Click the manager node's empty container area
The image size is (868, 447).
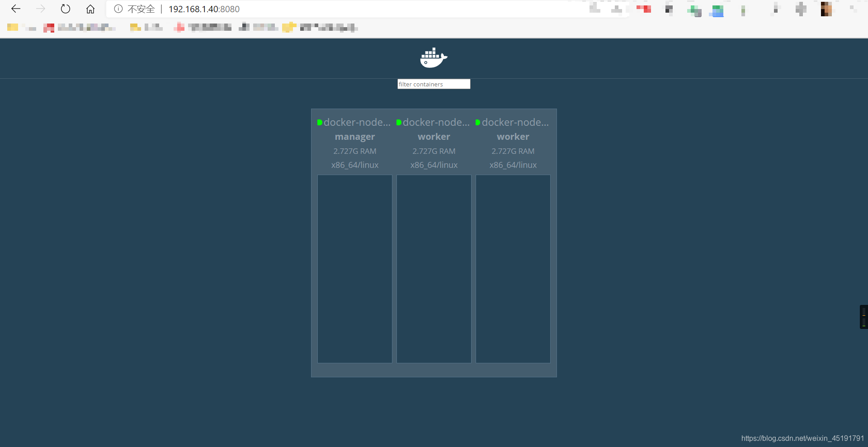(355, 269)
